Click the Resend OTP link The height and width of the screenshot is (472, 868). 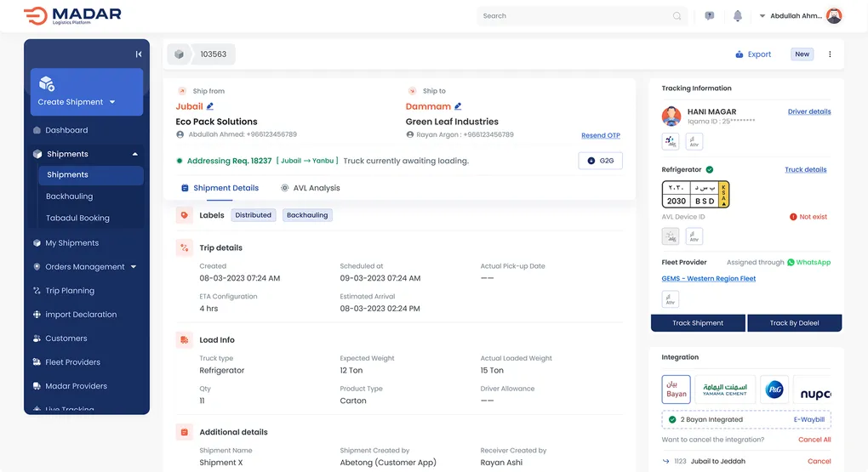coord(600,135)
